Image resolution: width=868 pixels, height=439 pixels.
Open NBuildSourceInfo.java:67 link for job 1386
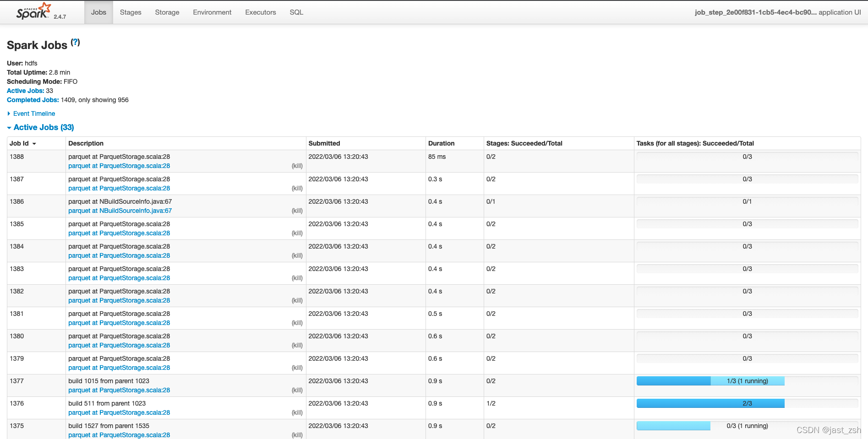(x=120, y=211)
